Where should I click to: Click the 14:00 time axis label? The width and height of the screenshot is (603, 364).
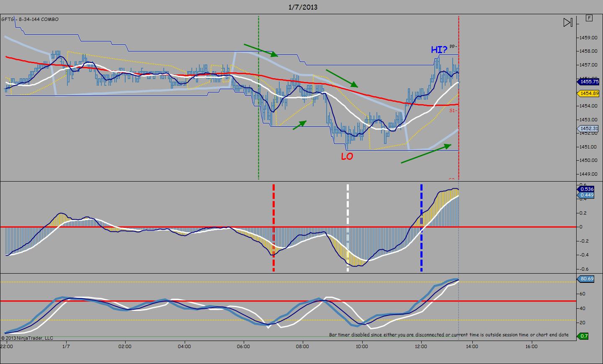tap(472, 346)
